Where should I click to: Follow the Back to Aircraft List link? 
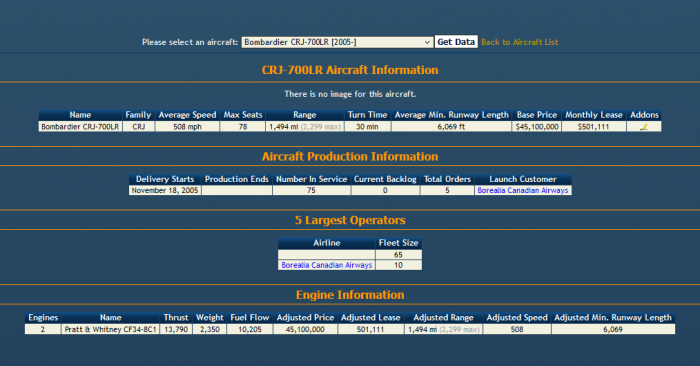tap(519, 42)
